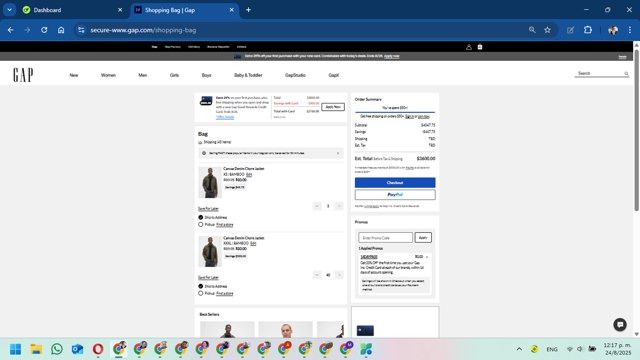
Task: Open the extensions puzzle icon
Action: pos(588,30)
